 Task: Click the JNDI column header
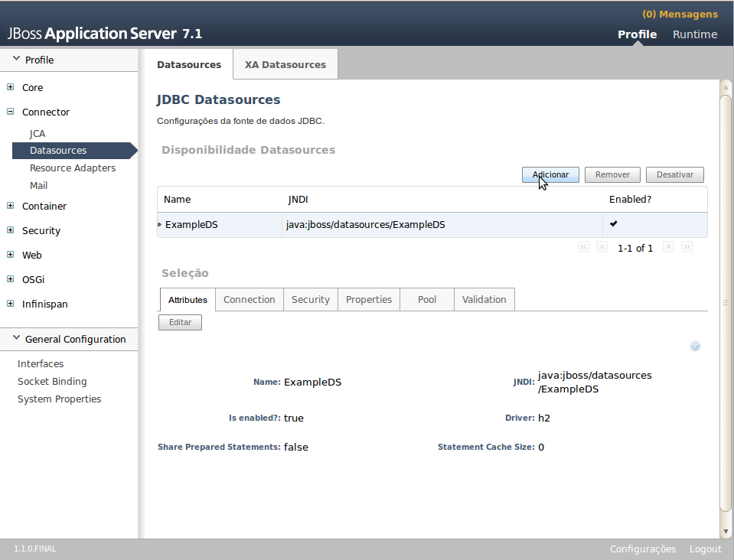pyautogui.click(x=298, y=200)
